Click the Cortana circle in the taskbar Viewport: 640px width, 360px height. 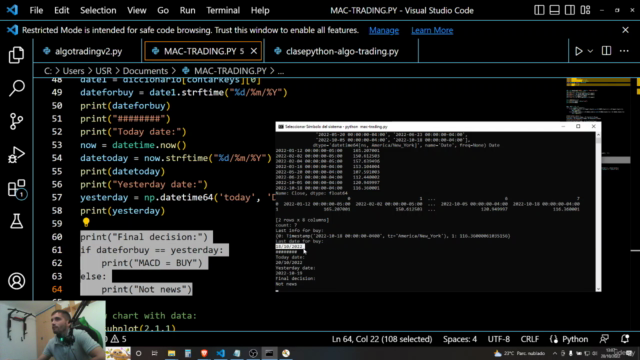(138, 353)
